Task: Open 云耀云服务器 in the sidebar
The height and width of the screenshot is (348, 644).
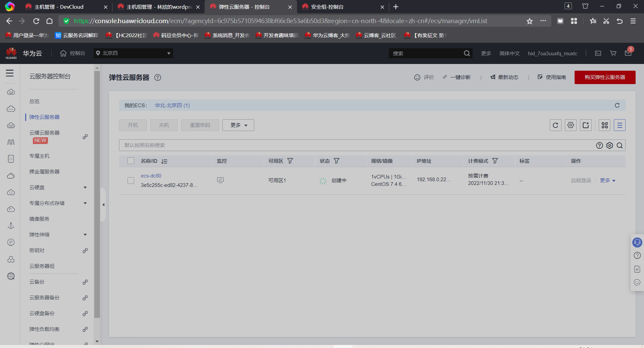Action: pyautogui.click(x=44, y=133)
